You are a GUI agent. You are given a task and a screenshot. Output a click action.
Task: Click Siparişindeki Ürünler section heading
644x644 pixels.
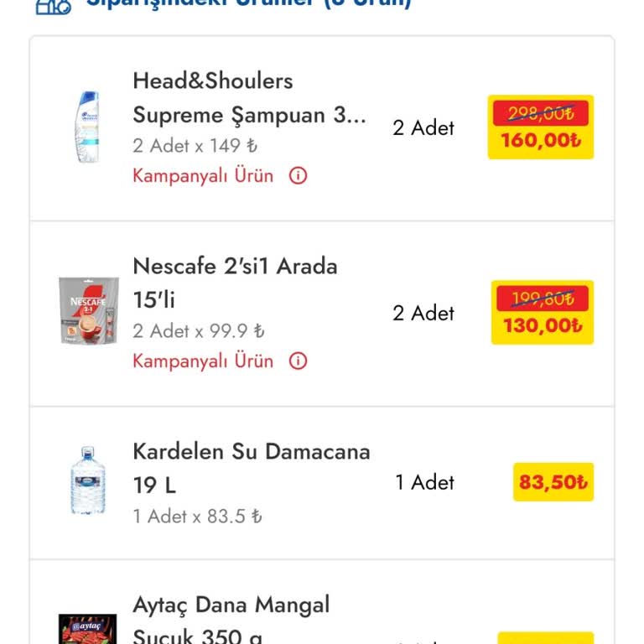point(248,3)
